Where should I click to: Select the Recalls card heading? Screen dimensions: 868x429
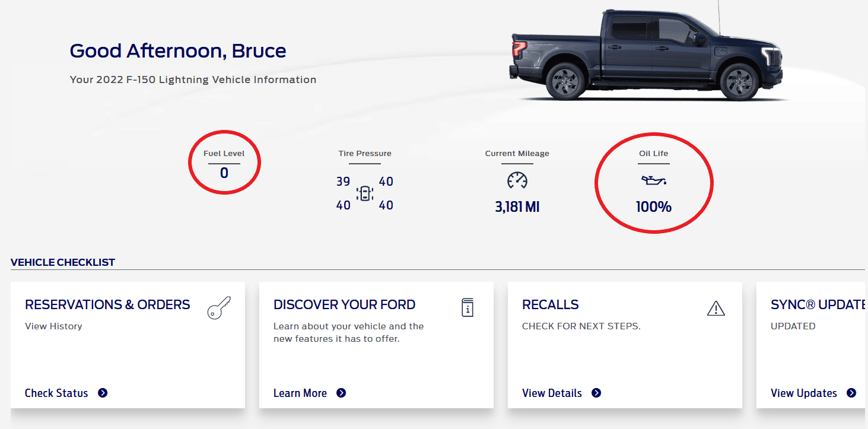[550, 304]
